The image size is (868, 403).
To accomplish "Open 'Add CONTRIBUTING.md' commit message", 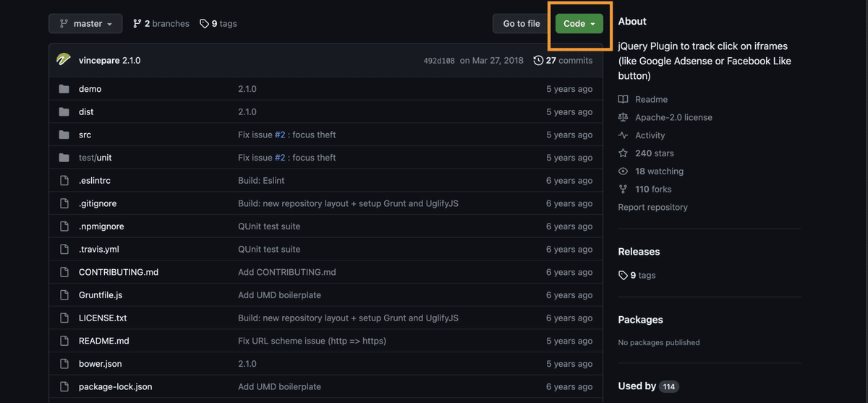I will [287, 272].
